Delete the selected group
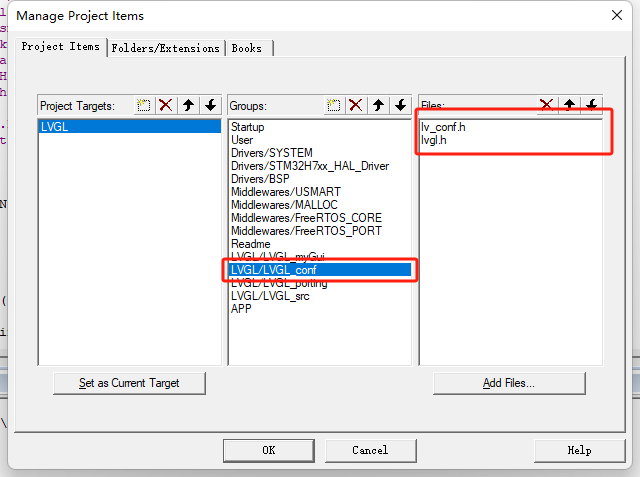 pyautogui.click(x=356, y=105)
